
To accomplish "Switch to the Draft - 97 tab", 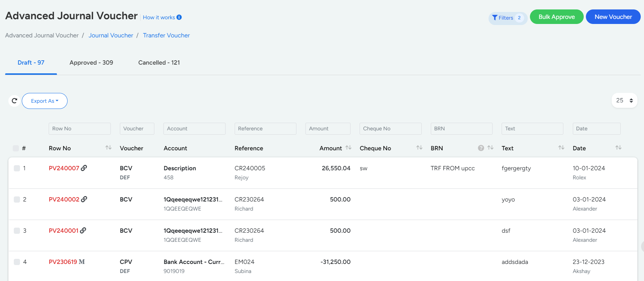I will [x=31, y=62].
